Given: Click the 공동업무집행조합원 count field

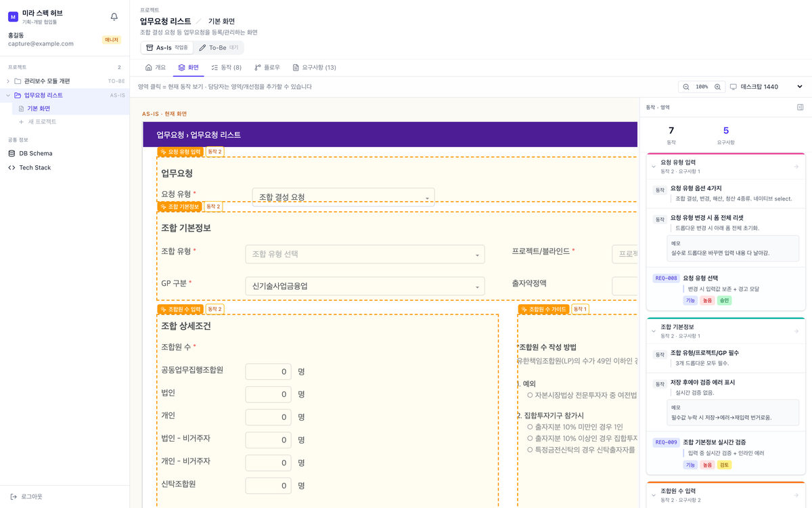Looking at the screenshot, I should (268, 372).
